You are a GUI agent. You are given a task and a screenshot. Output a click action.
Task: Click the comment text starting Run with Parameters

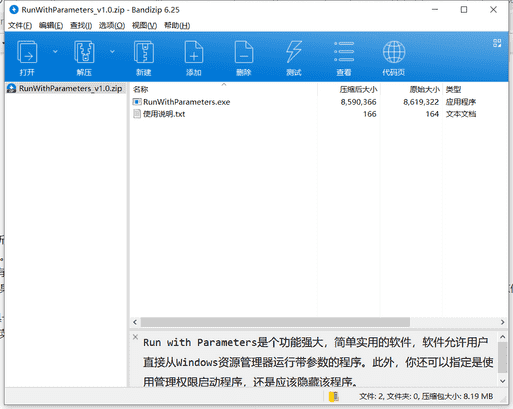click(318, 362)
